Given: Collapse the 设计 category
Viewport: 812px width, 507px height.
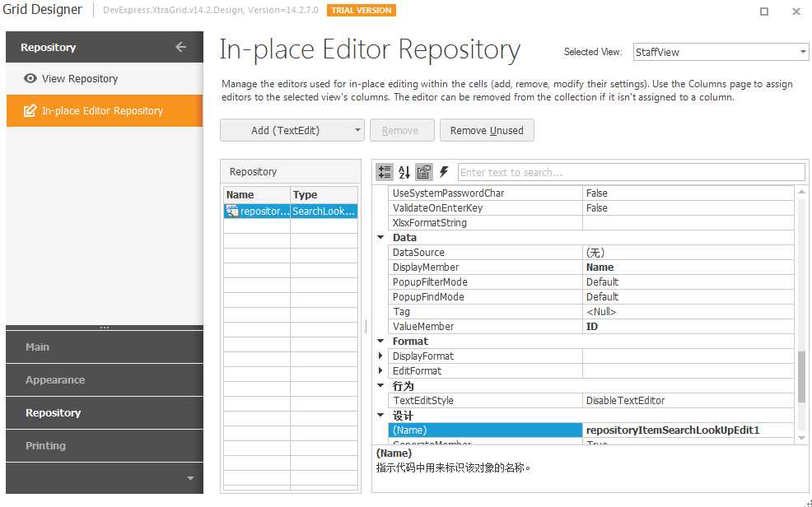Looking at the screenshot, I should pos(380,416).
